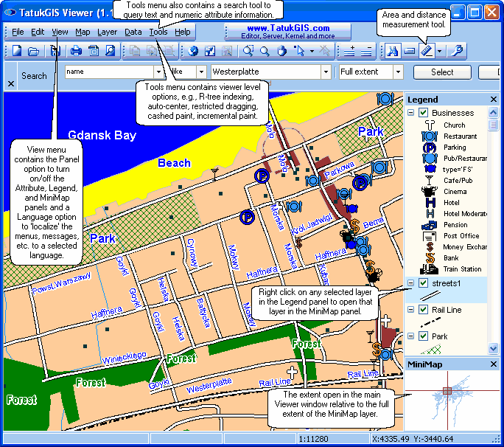
Task: Click the zoom rectangle tool icon
Action: pyautogui.click(x=248, y=51)
